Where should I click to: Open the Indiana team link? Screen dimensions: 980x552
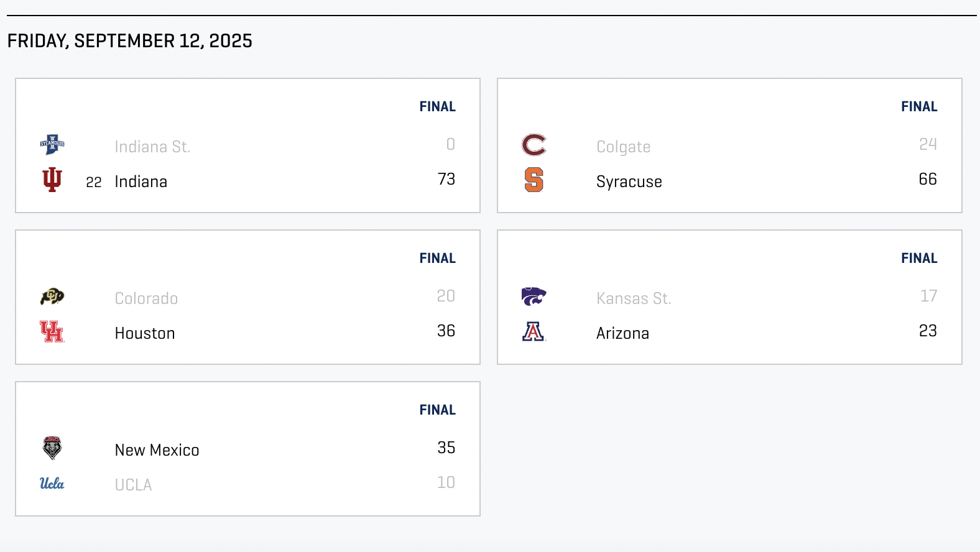pyautogui.click(x=141, y=182)
